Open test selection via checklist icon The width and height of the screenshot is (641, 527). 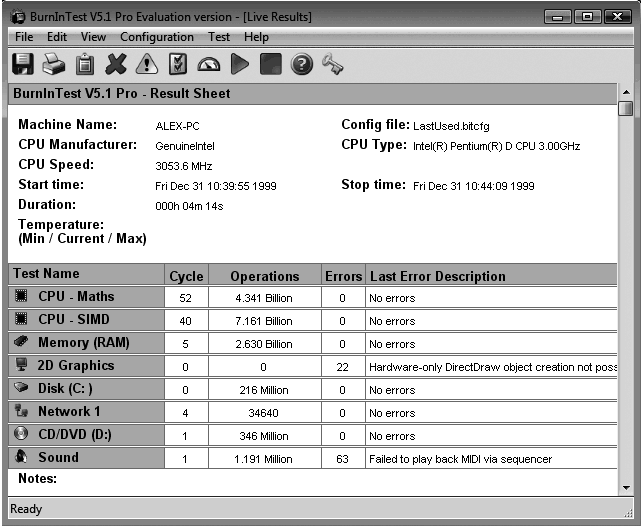178,64
